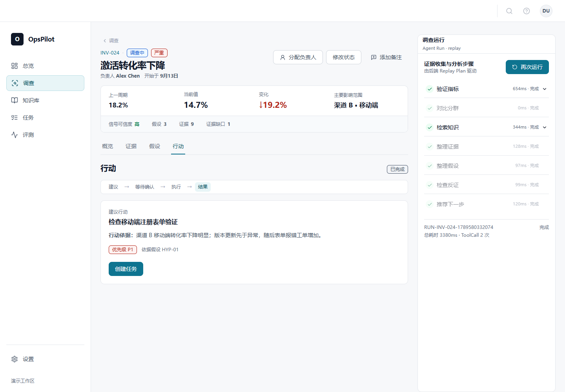This screenshot has width=565, height=392.
Task: Open 任务 in the sidebar
Action: (46, 118)
